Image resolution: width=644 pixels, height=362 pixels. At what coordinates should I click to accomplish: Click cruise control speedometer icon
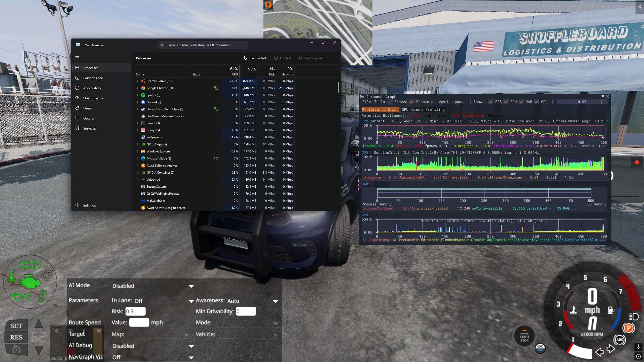(x=16, y=349)
